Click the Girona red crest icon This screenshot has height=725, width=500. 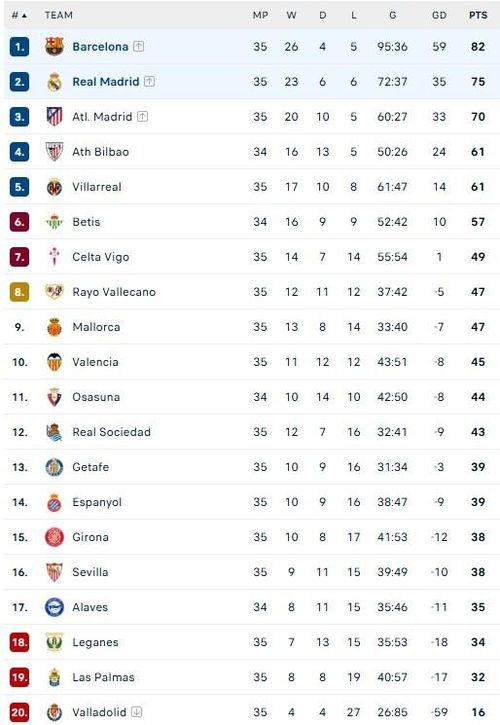click(x=54, y=537)
